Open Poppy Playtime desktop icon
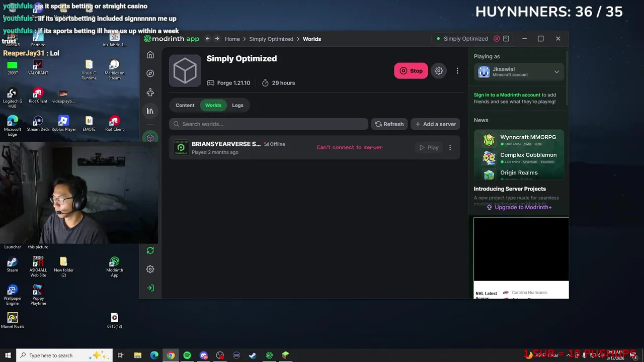The image size is (644, 362). tap(38, 295)
